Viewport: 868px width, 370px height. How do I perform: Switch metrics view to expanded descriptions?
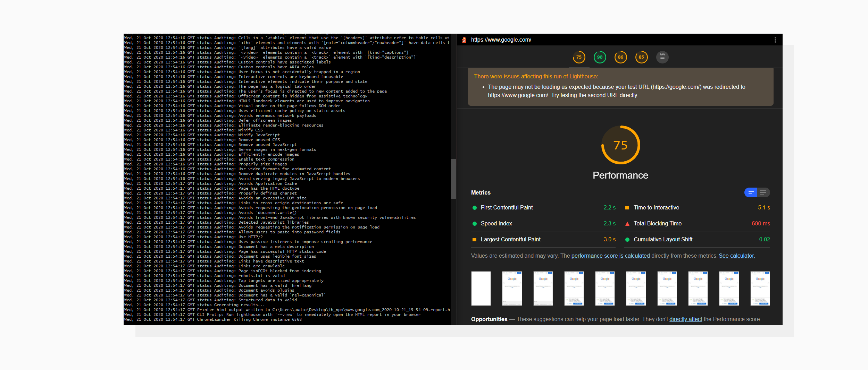pyautogui.click(x=763, y=192)
